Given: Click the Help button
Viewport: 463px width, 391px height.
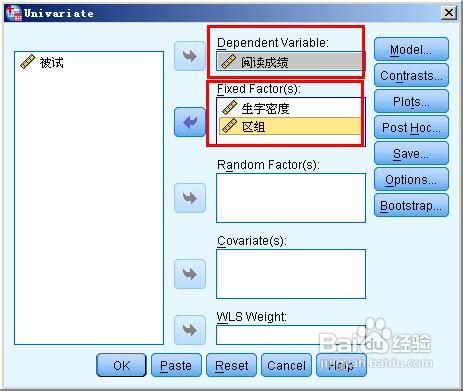Looking at the screenshot, I should [x=341, y=365].
